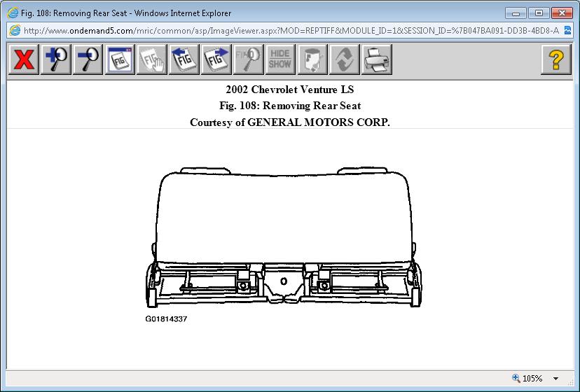This screenshot has height=392, width=580.
Task: Click the figure code G01814337
Action: pos(166,318)
